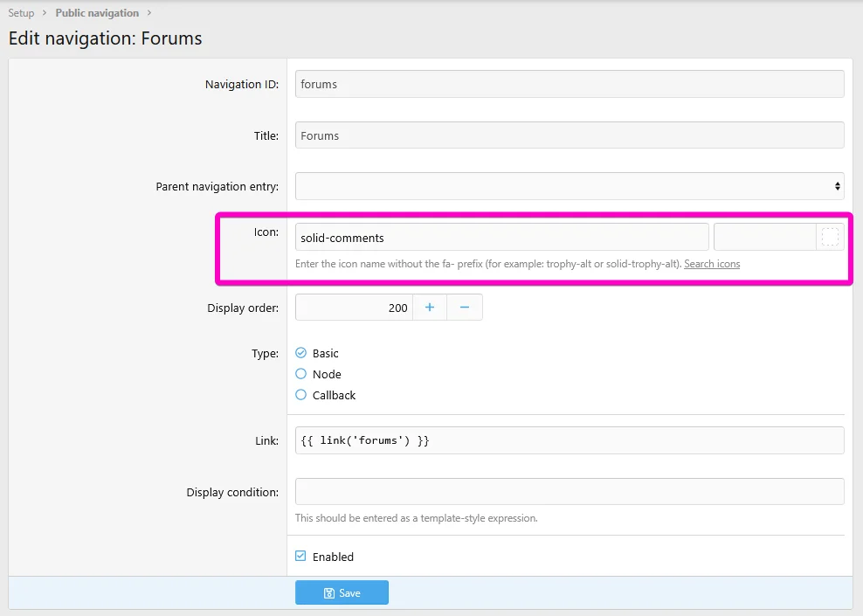863x616 pixels.
Task: Click the Display order number field
Action: click(x=353, y=308)
